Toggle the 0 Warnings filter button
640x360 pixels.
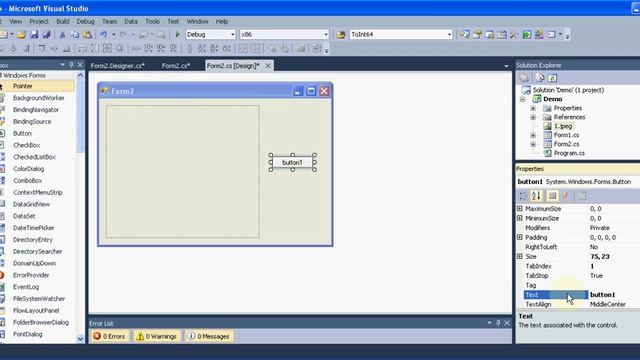pos(157,336)
